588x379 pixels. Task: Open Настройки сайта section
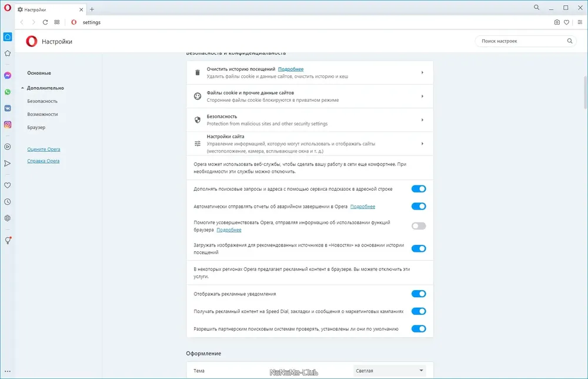pos(310,144)
